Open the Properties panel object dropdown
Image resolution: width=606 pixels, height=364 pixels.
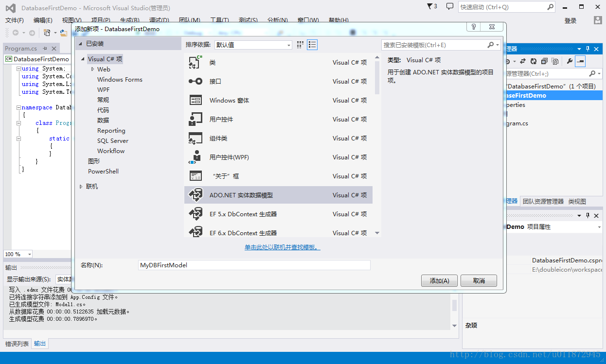(x=599, y=227)
